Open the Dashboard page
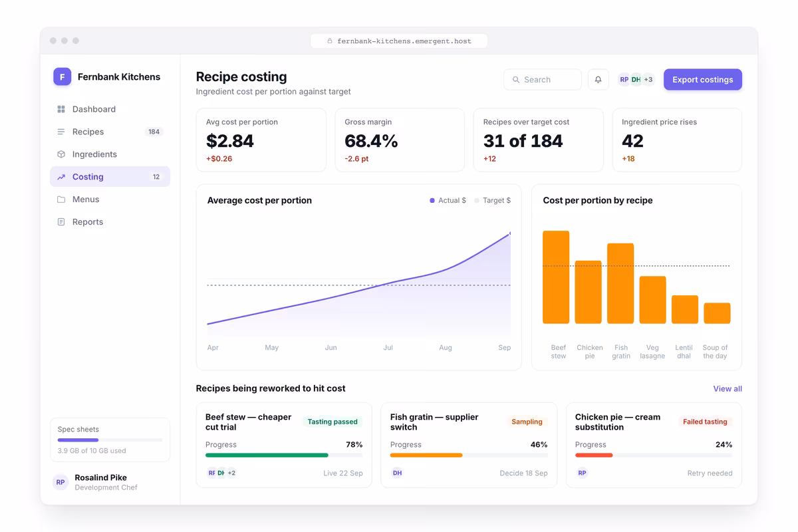The image size is (798, 532). [x=110, y=109]
